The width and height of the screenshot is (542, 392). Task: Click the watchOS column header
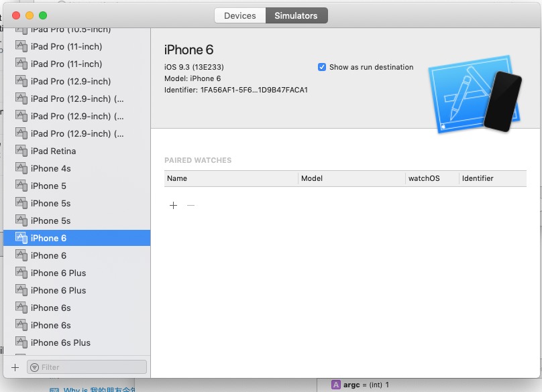pos(419,178)
